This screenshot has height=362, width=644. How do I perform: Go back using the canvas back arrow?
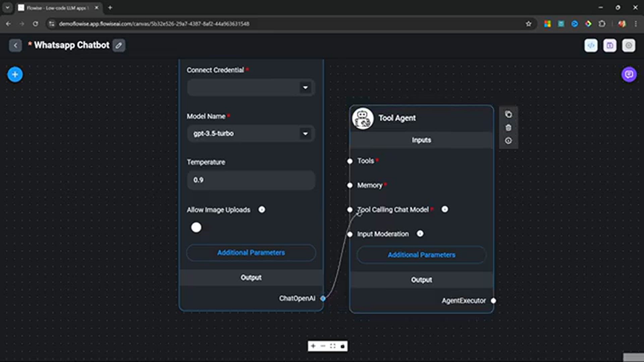point(15,45)
